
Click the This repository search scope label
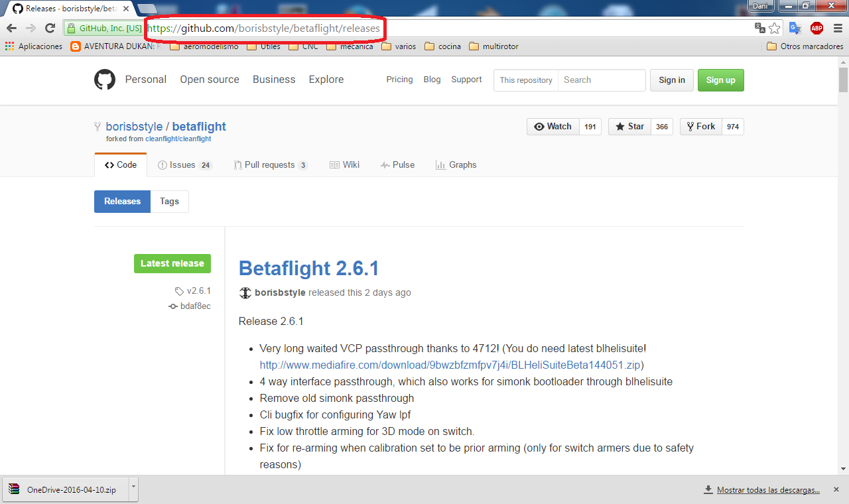pos(526,80)
